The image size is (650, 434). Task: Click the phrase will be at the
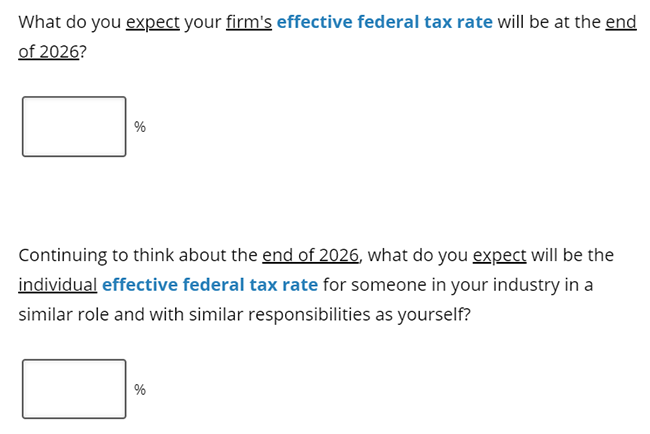tap(549, 22)
